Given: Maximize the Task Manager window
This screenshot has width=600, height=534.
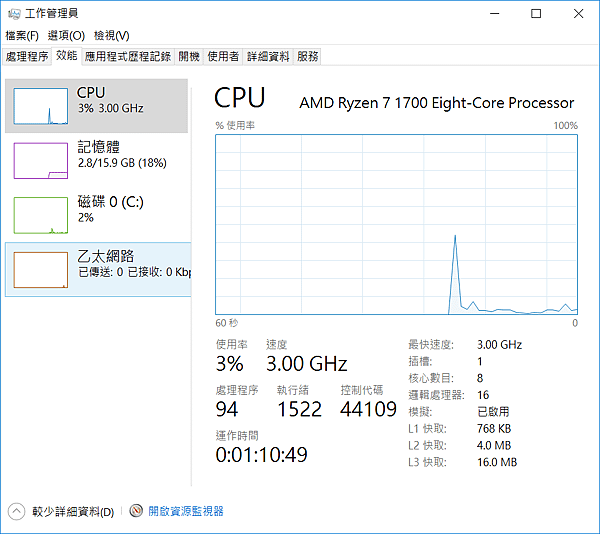Looking at the screenshot, I should coord(536,14).
